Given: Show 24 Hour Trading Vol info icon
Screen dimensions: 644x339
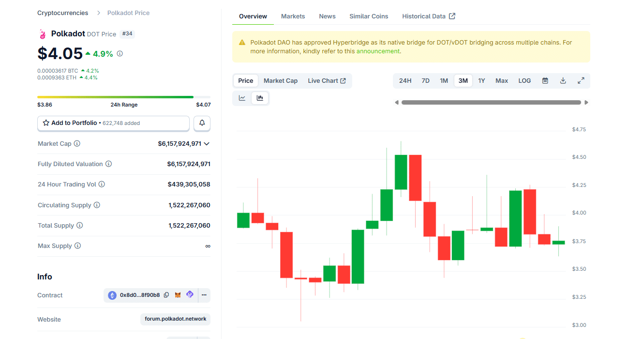Looking at the screenshot, I should (102, 185).
